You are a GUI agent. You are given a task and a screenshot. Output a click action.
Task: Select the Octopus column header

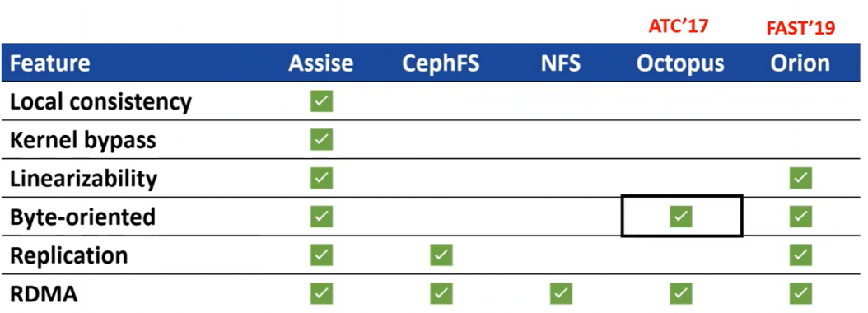click(x=680, y=63)
